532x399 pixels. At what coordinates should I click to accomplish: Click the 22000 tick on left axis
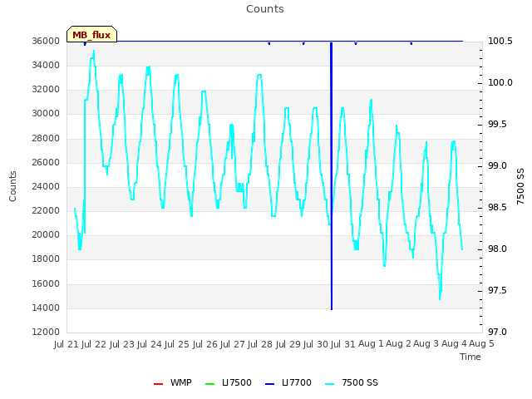coord(46,210)
